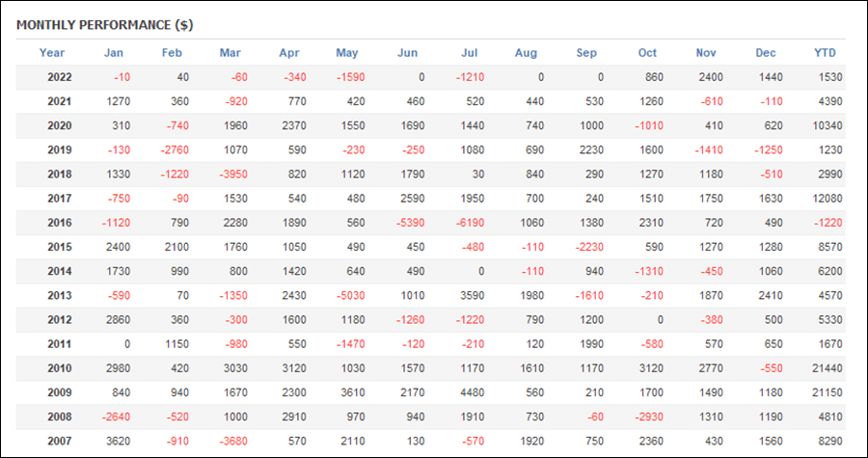Click the 2007 Jan value 3620
Viewport: 868px width, 458px height.
[118, 442]
